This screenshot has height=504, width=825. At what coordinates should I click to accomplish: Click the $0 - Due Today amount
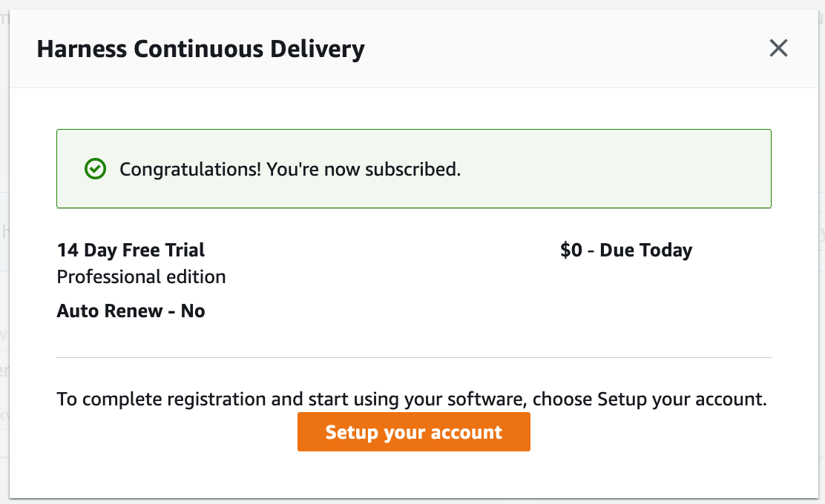pyautogui.click(x=626, y=251)
